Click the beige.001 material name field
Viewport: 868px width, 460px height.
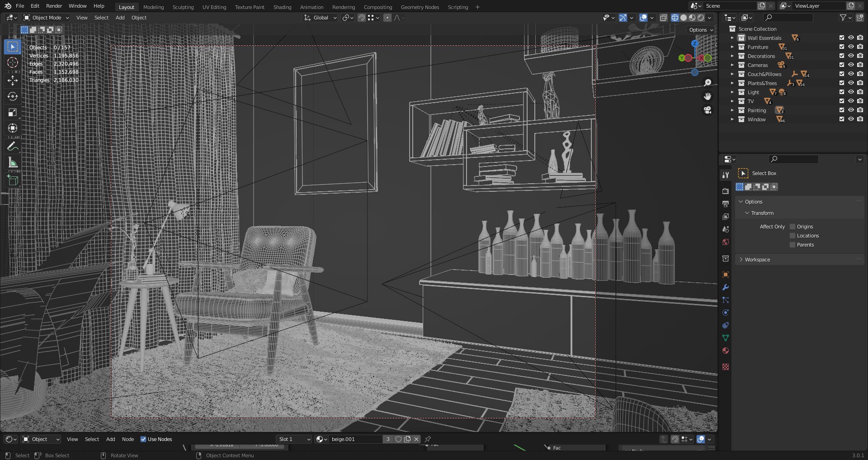tap(356, 439)
